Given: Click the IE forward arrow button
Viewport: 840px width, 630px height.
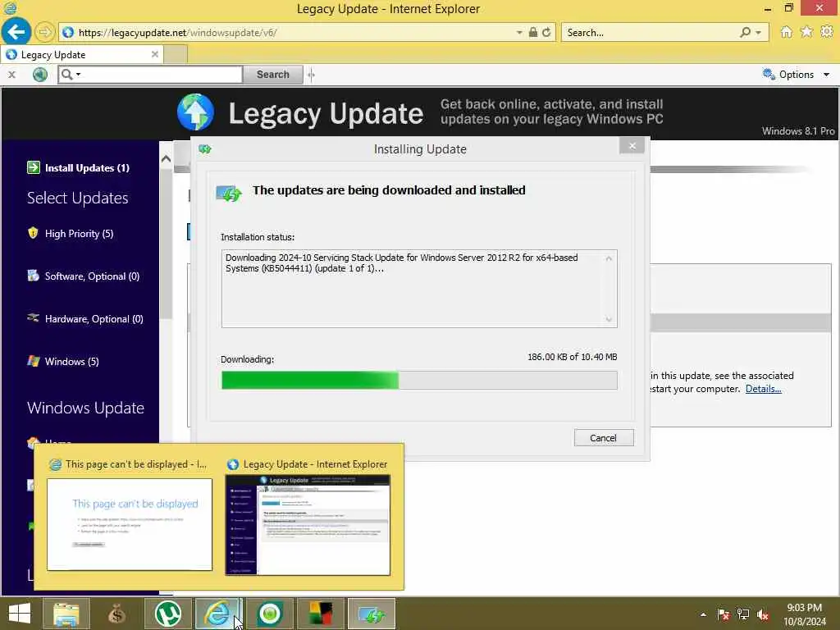Looking at the screenshot, I should (44, 32).
